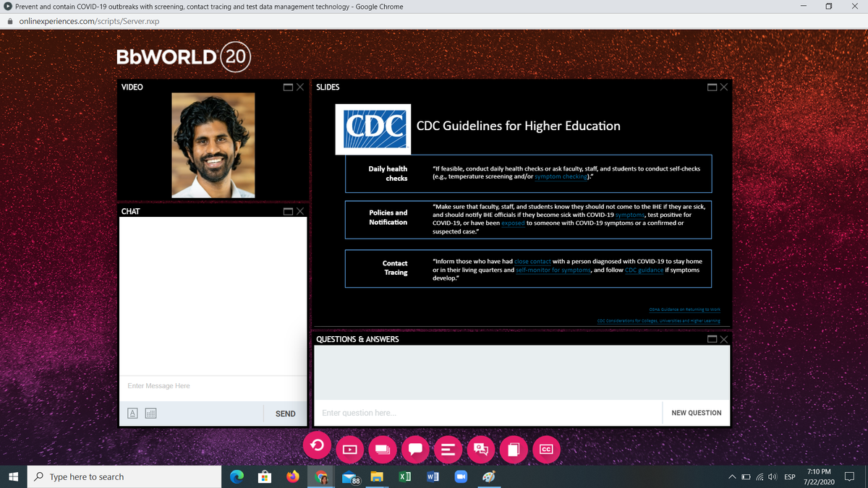868x488 pixels.
Task: Maximize the VIDEO panel
Action: coord(289,87)
